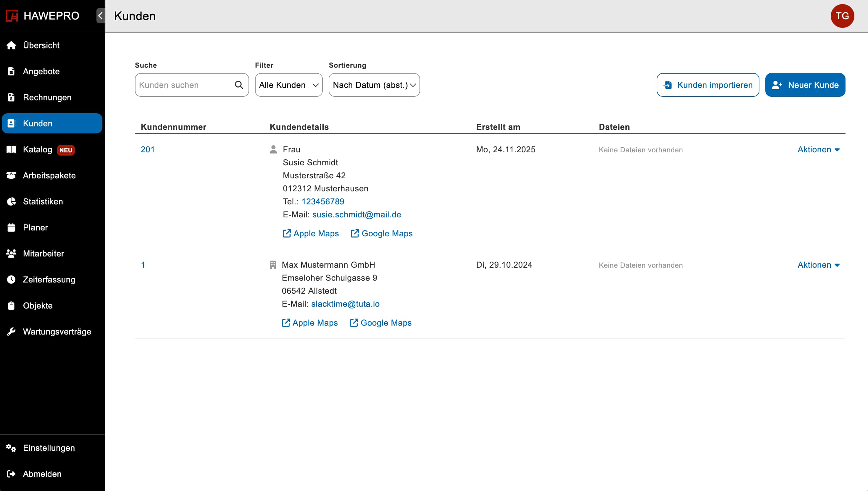Viewport: 868px width, 491px height.
Task: Go to Angebote in the sidebar
Action: click(41, 72)
